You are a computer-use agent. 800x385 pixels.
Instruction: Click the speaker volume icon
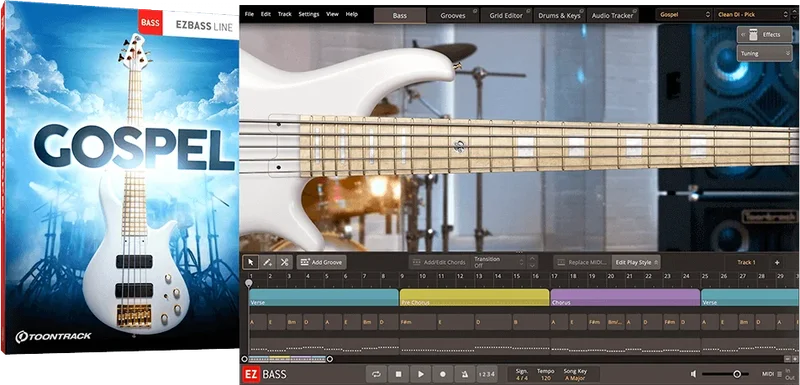[x=693, y=374]
